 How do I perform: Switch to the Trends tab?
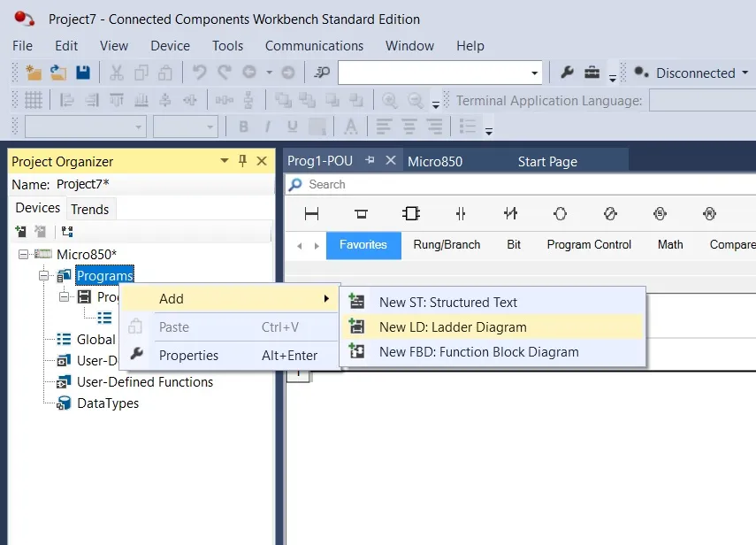coord(89,210)
